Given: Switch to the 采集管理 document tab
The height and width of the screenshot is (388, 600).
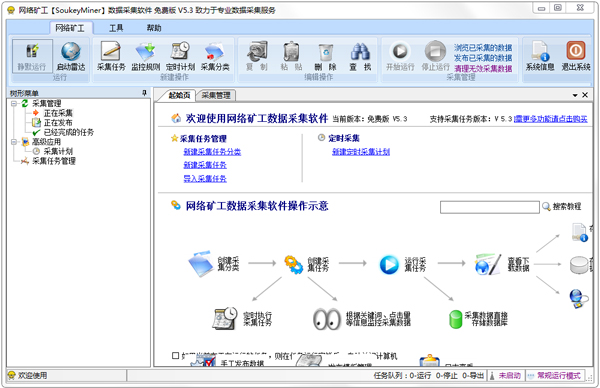Looking at the screenshot, I should [x=216, y=96].
